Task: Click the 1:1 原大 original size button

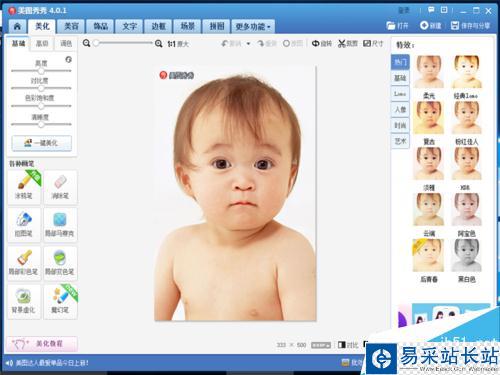Action: pos(178,44)
